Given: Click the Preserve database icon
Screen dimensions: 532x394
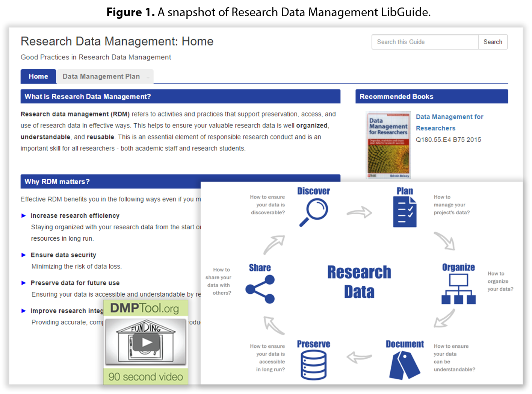Looking at the screenshot, I should pos(314,365).
